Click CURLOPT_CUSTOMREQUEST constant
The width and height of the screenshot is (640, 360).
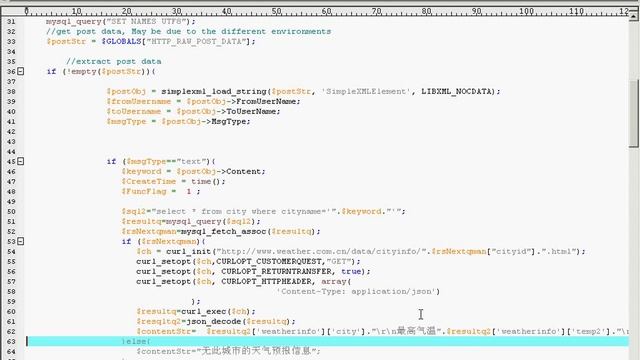point(269,261)
